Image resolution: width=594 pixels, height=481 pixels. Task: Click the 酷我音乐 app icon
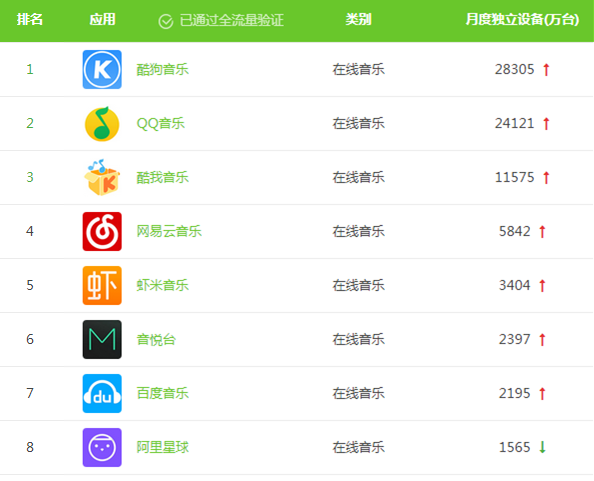pos(102,177)
